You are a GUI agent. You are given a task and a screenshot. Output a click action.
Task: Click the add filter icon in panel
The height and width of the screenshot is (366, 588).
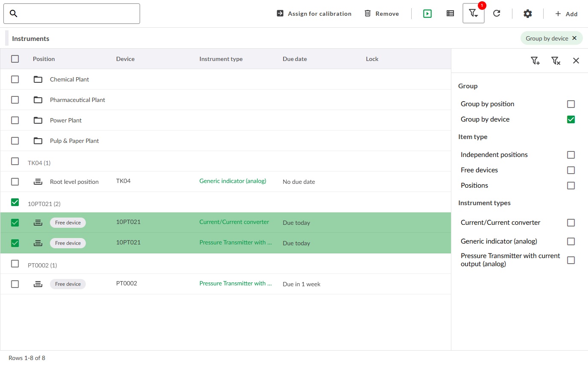point(535,61)
